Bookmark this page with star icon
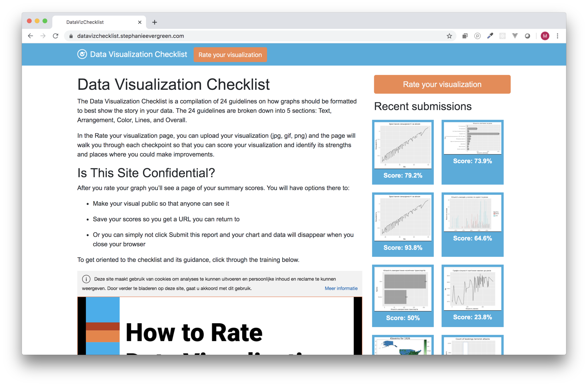Viewport: 588px width, 386px height. (449, 36)
